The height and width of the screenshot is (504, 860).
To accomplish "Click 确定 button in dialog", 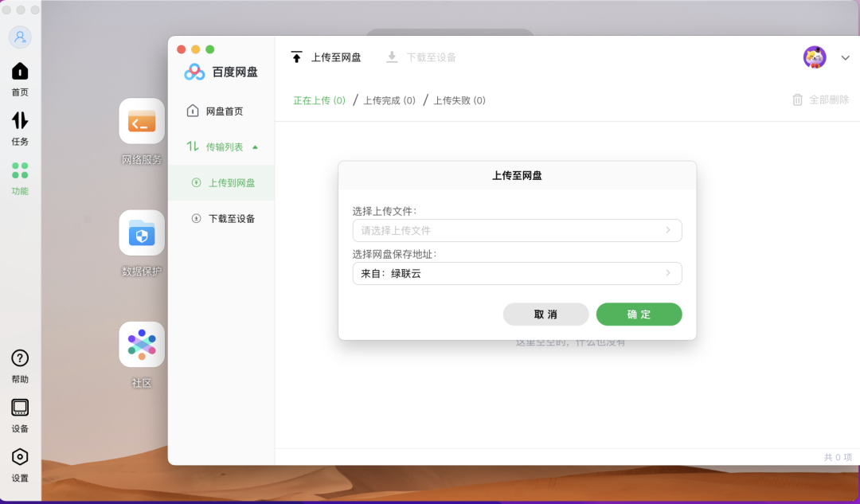I will pos(639,315).
